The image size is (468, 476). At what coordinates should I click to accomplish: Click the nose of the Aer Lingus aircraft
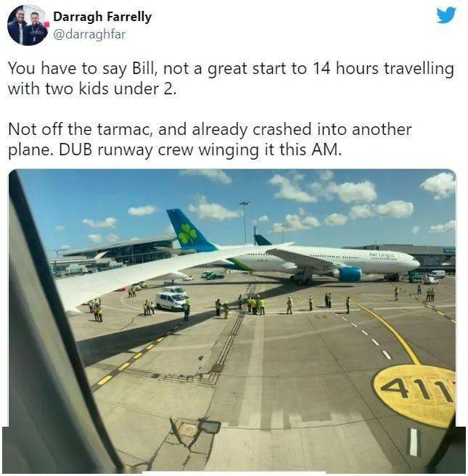click(x=415, y=263)
